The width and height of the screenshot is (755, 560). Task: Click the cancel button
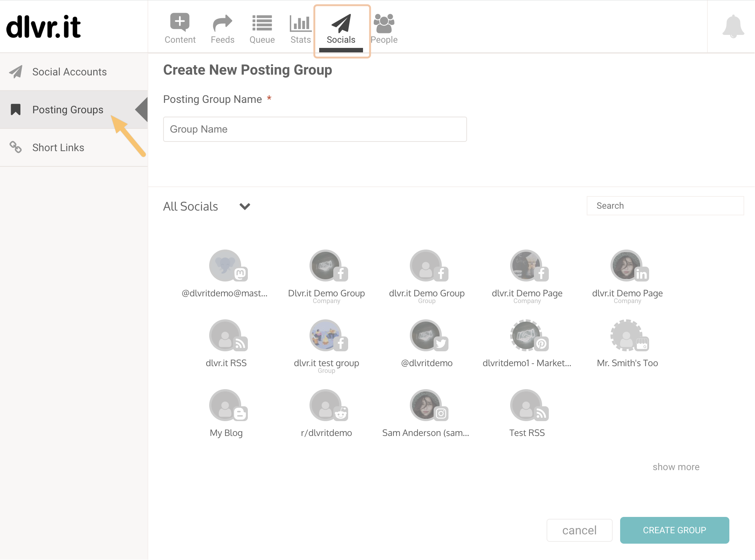tap(579, 530)
